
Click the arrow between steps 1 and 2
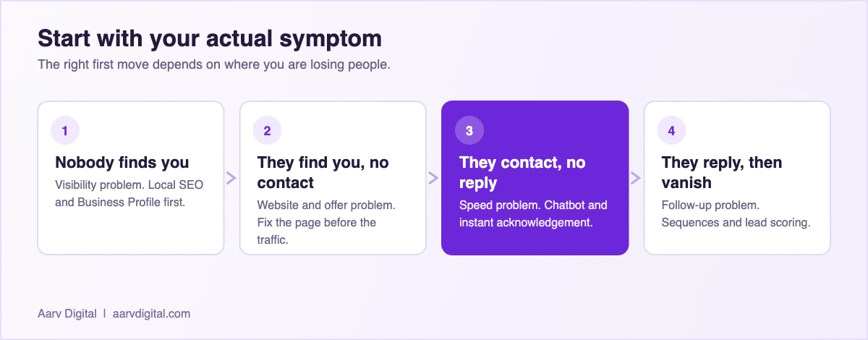[231, 178]
